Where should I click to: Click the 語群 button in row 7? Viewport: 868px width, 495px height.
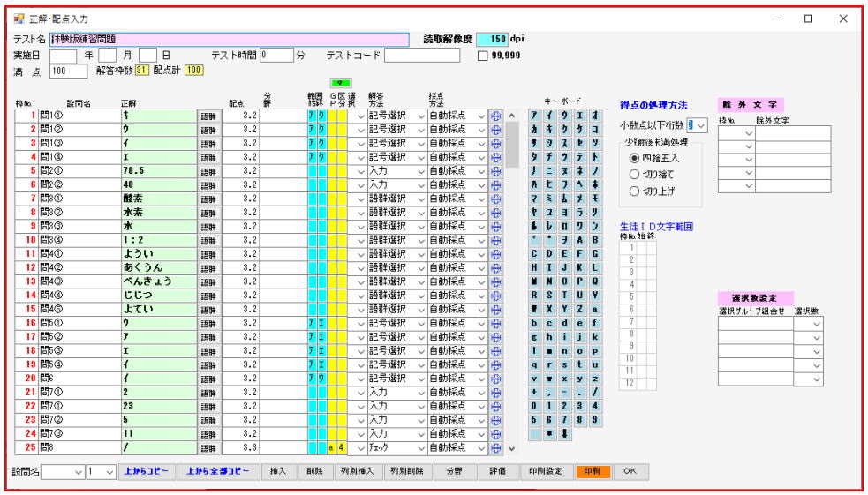click(x=208, y=199)
